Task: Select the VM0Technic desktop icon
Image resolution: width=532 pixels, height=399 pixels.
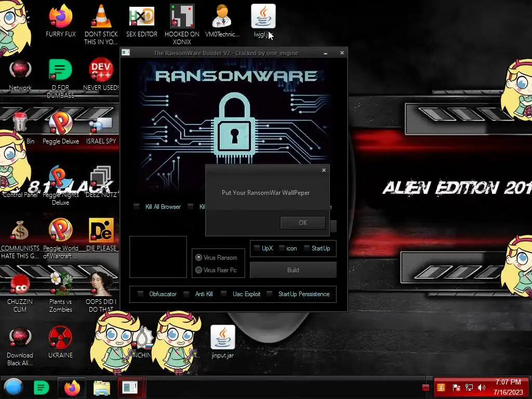Action: 222,21
